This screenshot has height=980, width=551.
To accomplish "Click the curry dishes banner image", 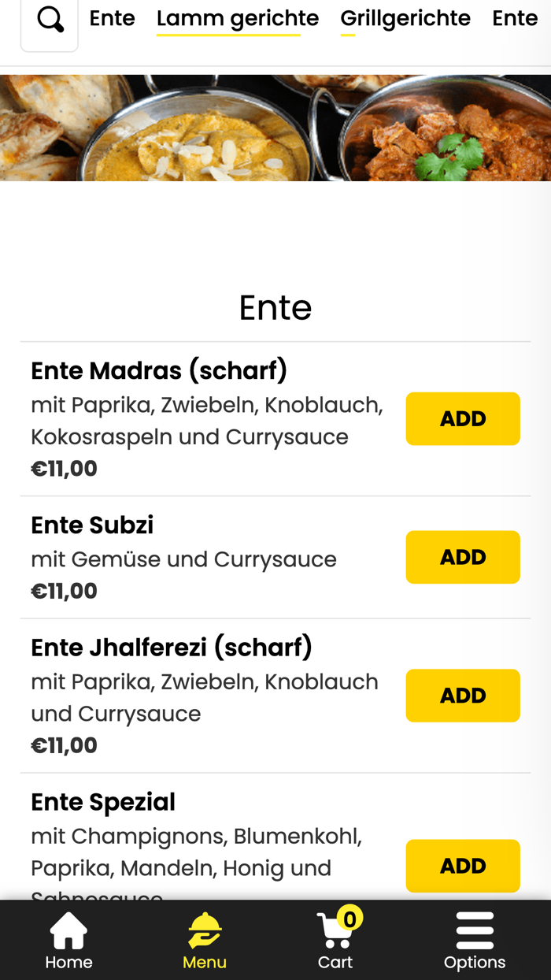I will pyautogui.click(x=275, y=128).
